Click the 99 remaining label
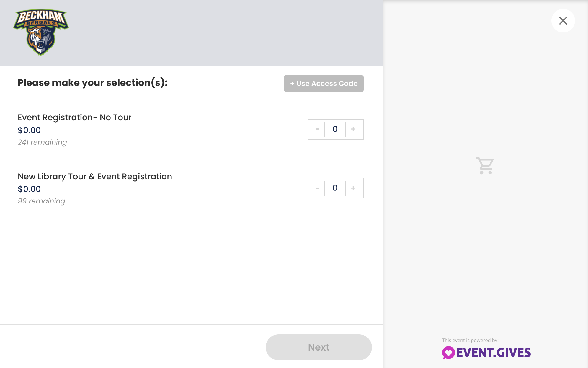Image resolution: width=588 pixels, height=368 pixels. (x=41, y=201)
